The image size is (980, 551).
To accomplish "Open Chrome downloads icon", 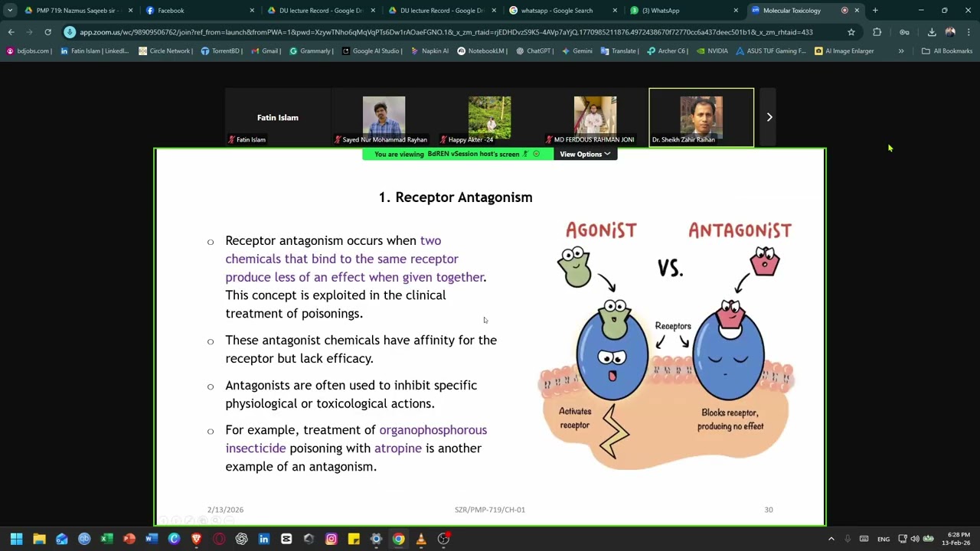I will click(932, 32).
